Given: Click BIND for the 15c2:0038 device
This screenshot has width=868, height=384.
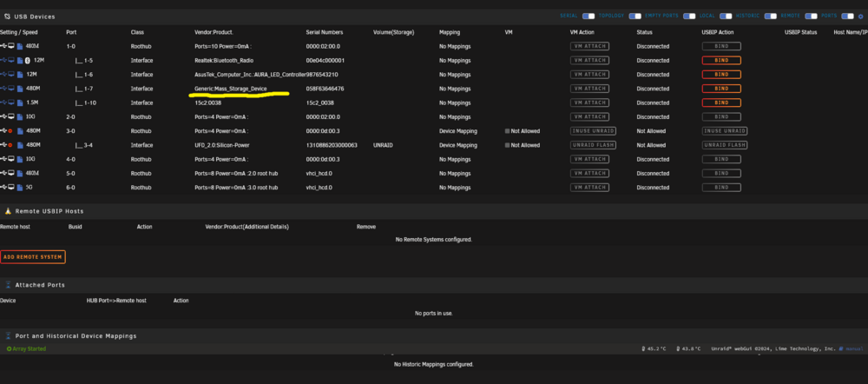Looking at the screenshot, I should tap(721, 103).
